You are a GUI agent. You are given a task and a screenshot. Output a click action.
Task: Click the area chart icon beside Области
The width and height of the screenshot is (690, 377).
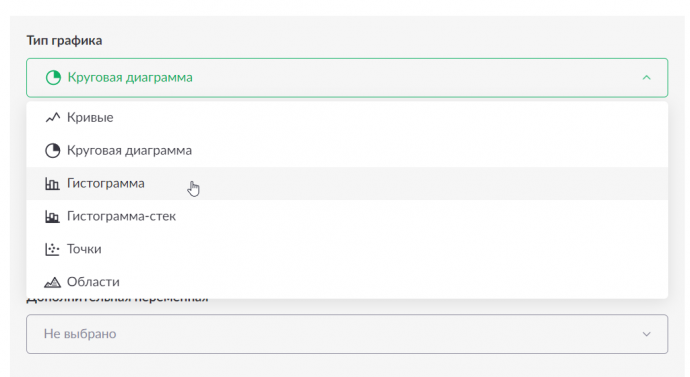click(52, 282)
